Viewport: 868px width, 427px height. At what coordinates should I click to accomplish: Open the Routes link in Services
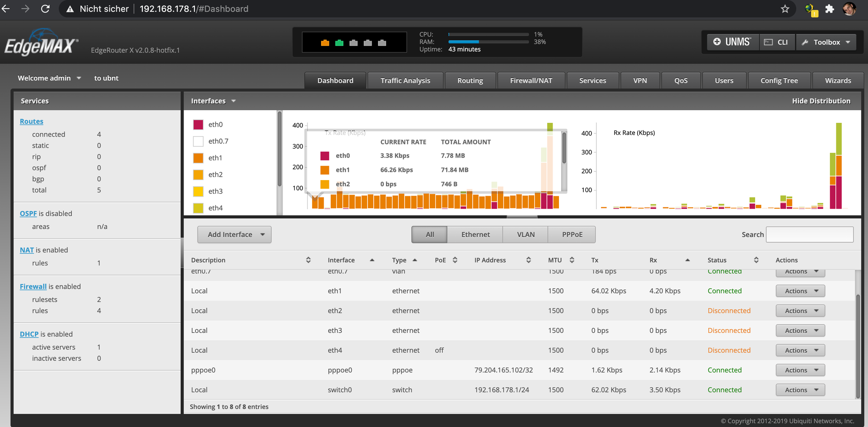pos(31,122)
